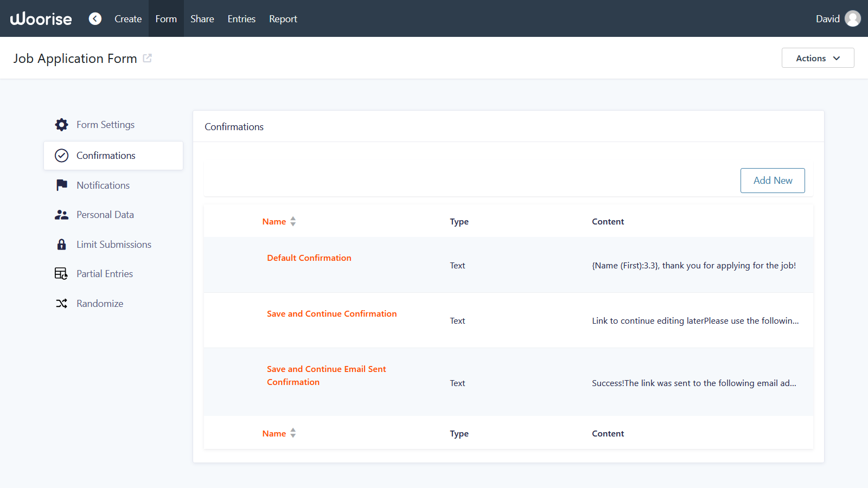Open Personal Data using the people icon
The width and height of the screenshot is (868, 488).
point(61,214)
